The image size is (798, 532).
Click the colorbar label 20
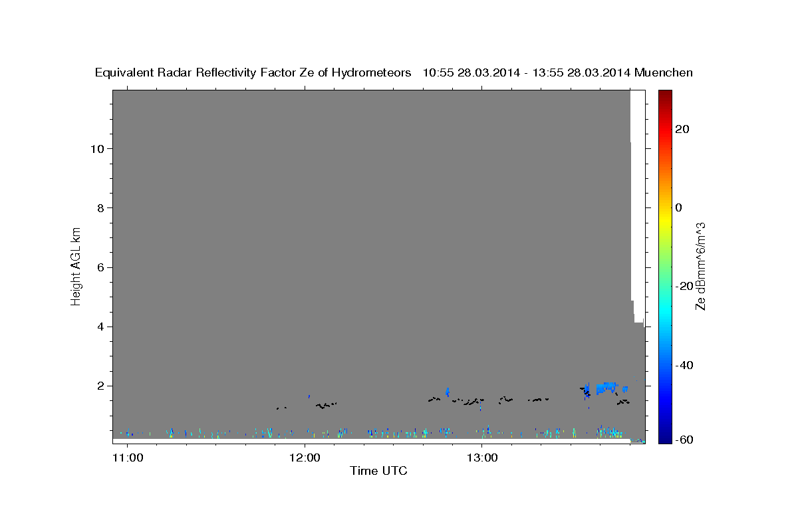tap(682, 129)
